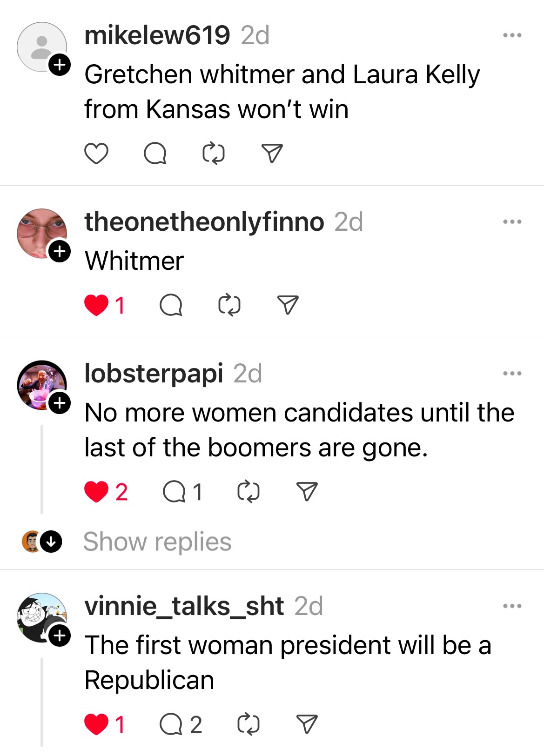Open more options for lobsterpapi's post
The image size is (544, 756).
click(x=512, y=374)
